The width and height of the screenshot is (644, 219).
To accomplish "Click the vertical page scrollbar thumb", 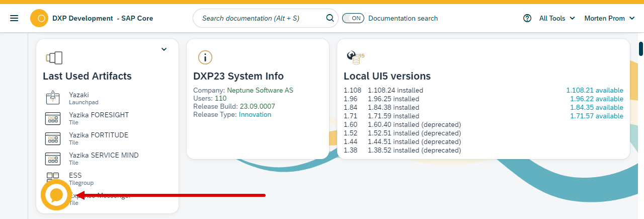I will click(x=641, y=48).
